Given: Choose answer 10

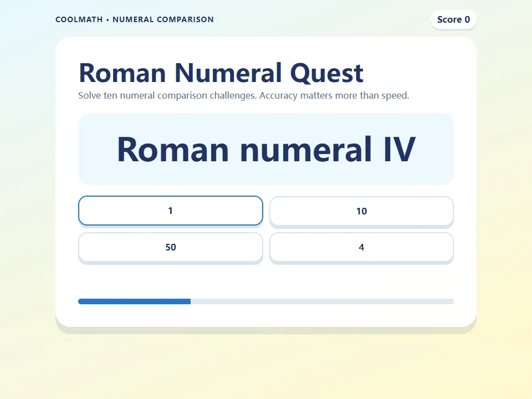Looking at the screenshot, I should click(x=361, y=211).
